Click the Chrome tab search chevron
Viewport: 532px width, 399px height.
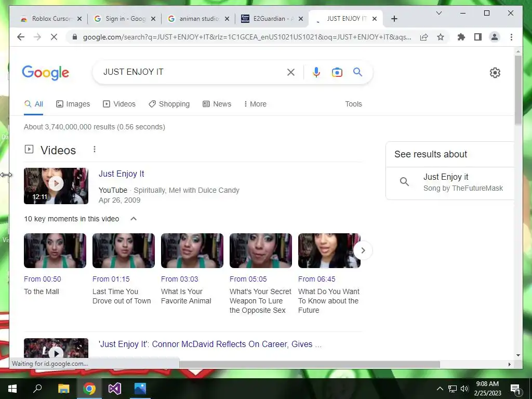pos(438,13)
